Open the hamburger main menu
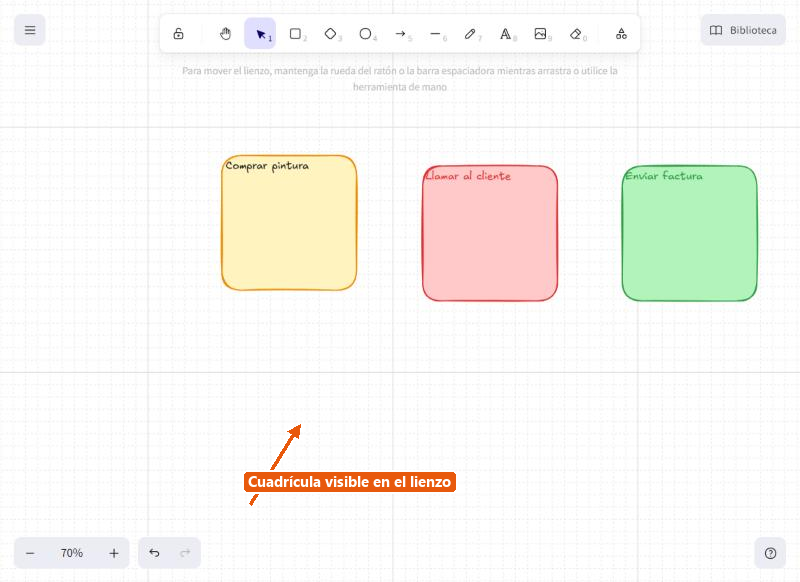The image size is (800, 582). pyautogui.click(x=30, y=30)
